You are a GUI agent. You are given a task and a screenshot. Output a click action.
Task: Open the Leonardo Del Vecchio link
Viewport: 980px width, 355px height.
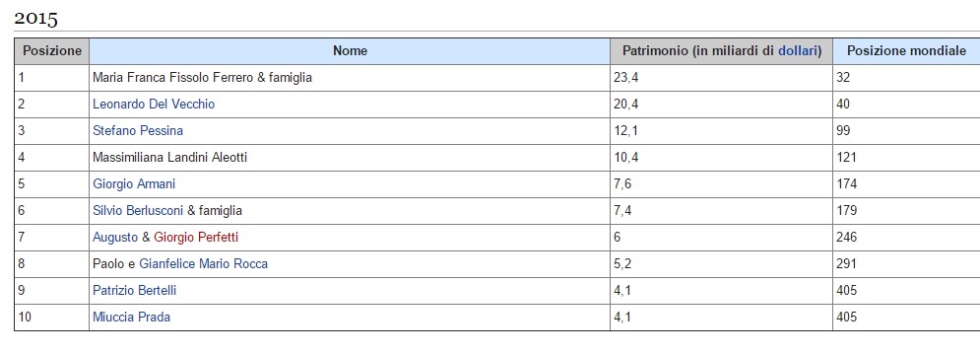153,104
